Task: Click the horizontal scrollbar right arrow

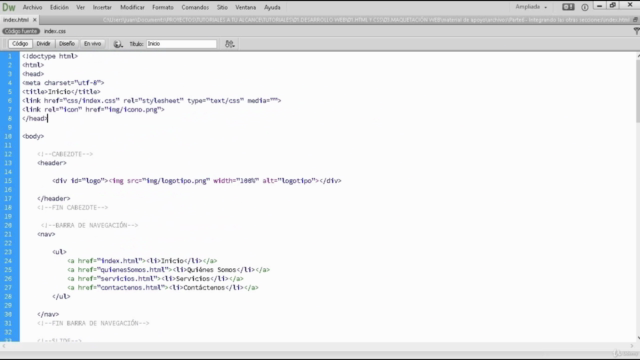Action: [632, 346]
